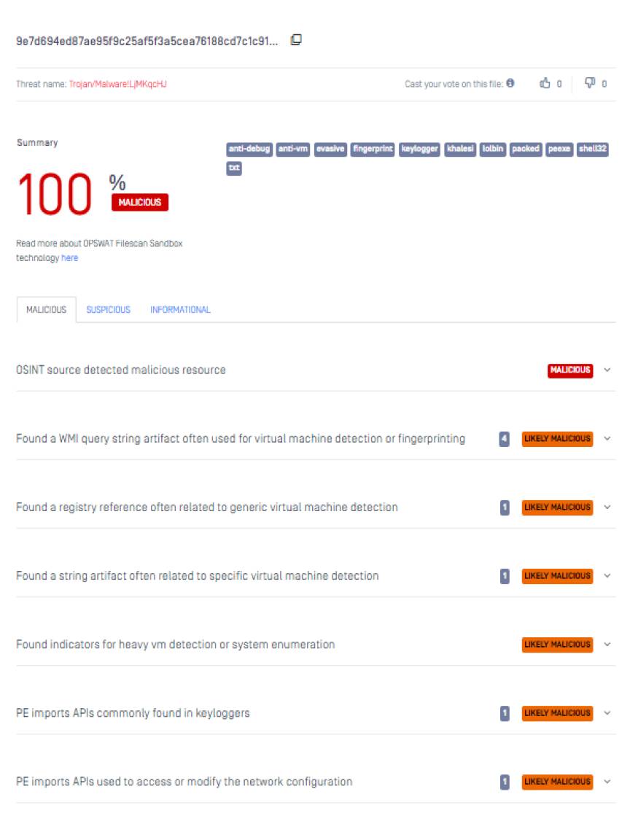The image size is (630, 840).
Task: Click the count badge on keyloggers row
Action: (505, 713)
